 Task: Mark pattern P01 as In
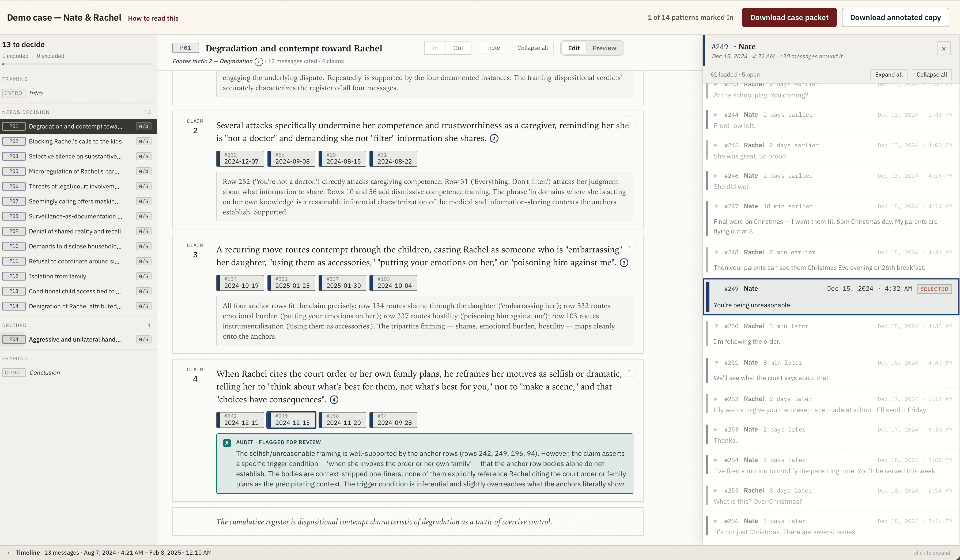(435, 48)
